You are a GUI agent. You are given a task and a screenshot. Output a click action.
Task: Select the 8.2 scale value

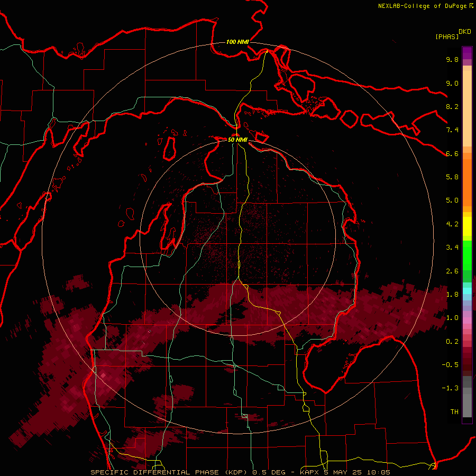point(452,106)
